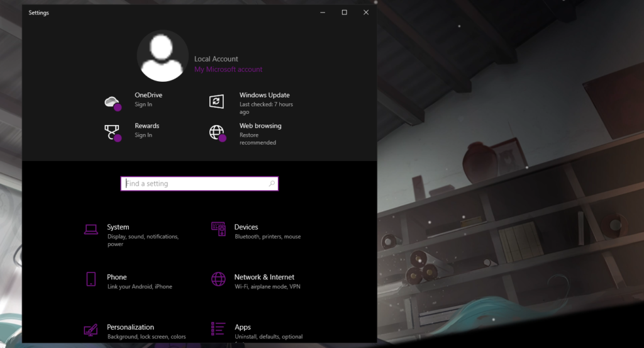Click the Rewards trophy icon

tap(113, 133)
